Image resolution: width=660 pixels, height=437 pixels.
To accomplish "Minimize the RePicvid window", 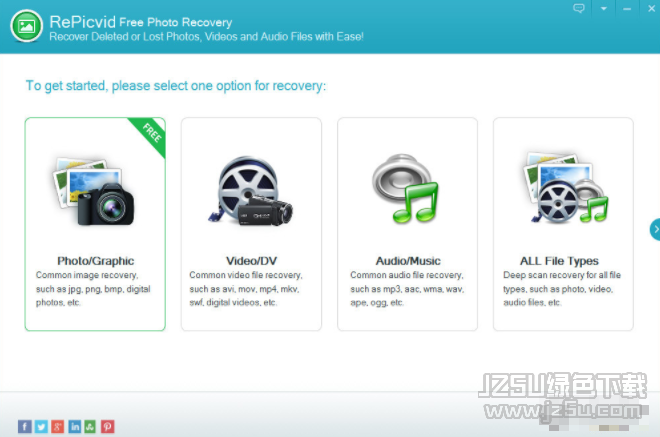I will 627,8.
